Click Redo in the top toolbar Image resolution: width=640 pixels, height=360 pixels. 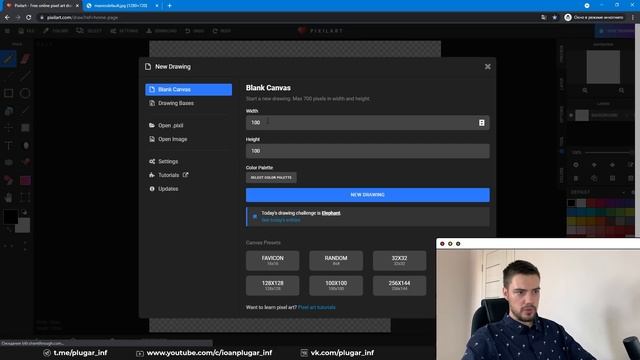[x=222, y=31]
